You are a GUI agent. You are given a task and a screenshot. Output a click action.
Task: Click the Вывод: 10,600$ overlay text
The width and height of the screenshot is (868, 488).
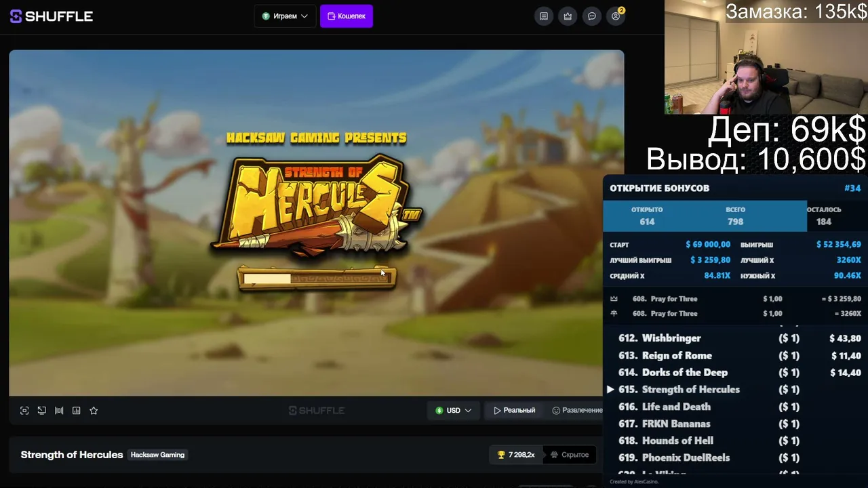756,159
